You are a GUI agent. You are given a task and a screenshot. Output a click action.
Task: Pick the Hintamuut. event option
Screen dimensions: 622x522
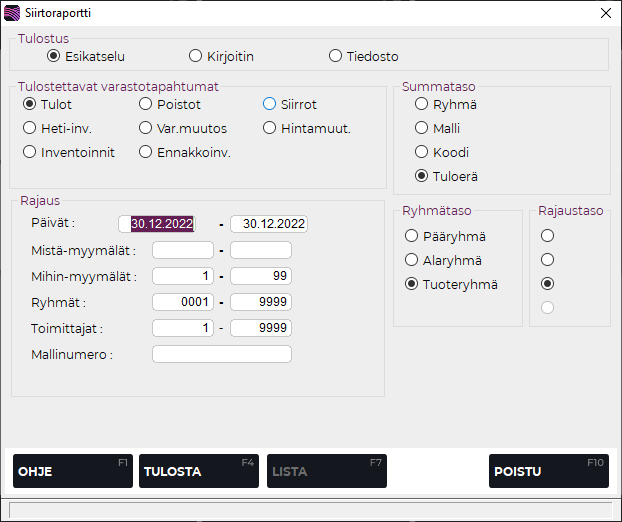tap(270, 128)
